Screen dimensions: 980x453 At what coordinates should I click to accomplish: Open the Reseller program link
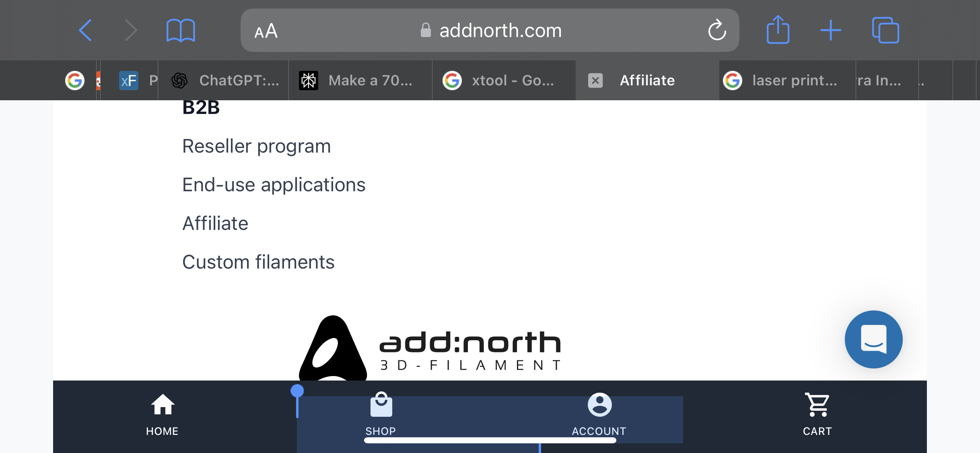256,146
